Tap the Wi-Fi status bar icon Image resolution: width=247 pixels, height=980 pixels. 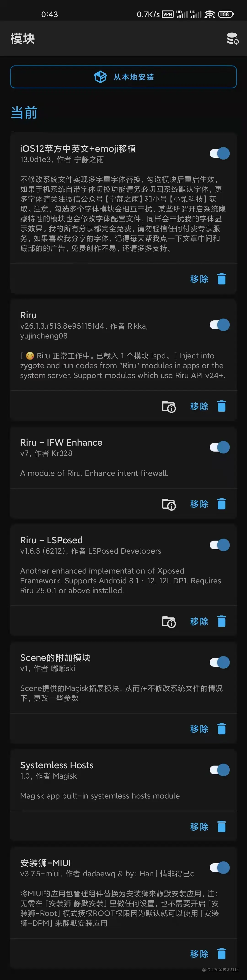tap(209, 14)
